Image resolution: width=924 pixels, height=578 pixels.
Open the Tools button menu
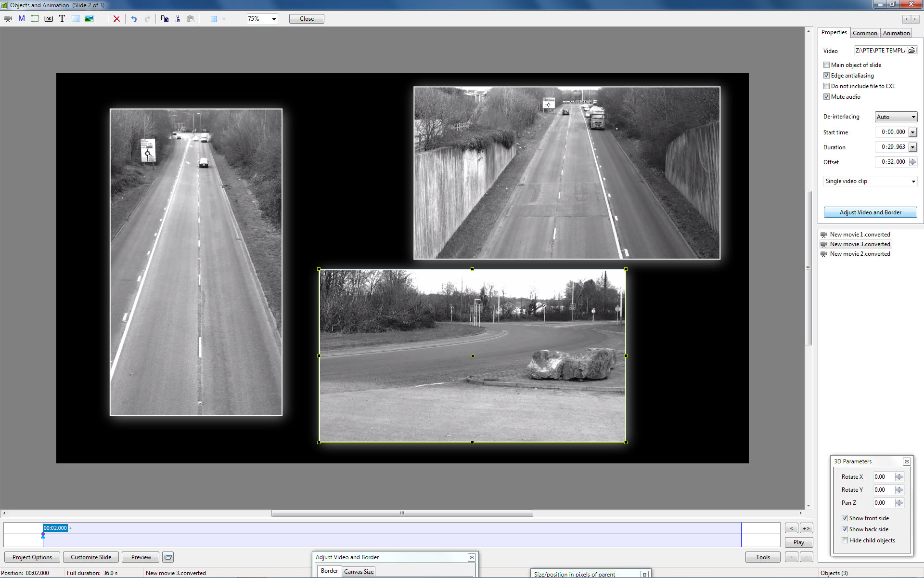(763, 557)
